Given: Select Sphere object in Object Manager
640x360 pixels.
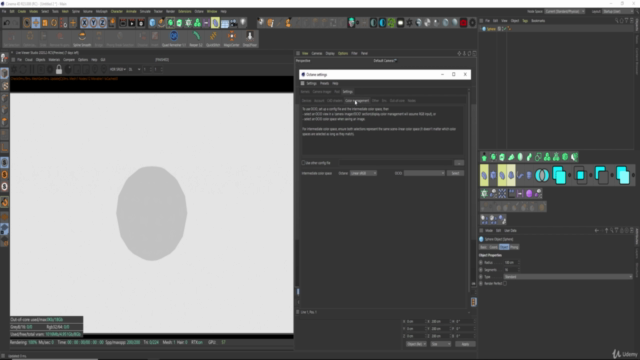Looking at the screenshot, I should [491, 29].
